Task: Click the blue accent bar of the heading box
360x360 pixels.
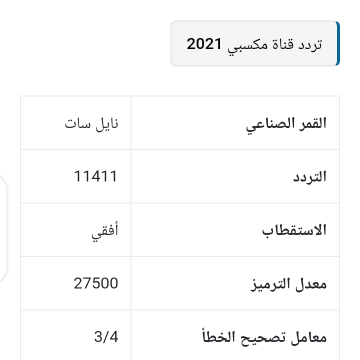Action: click(338, 44)
